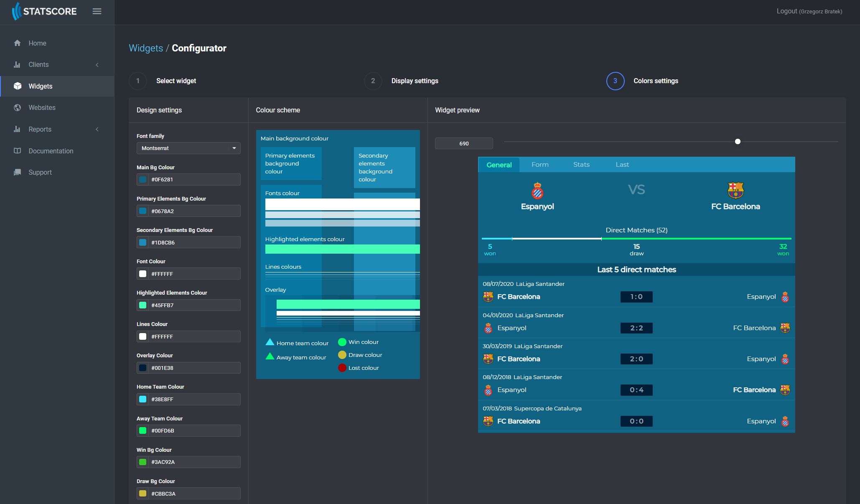Go to step 3 Colors settings
860x504 pixels.
point(642,81)
